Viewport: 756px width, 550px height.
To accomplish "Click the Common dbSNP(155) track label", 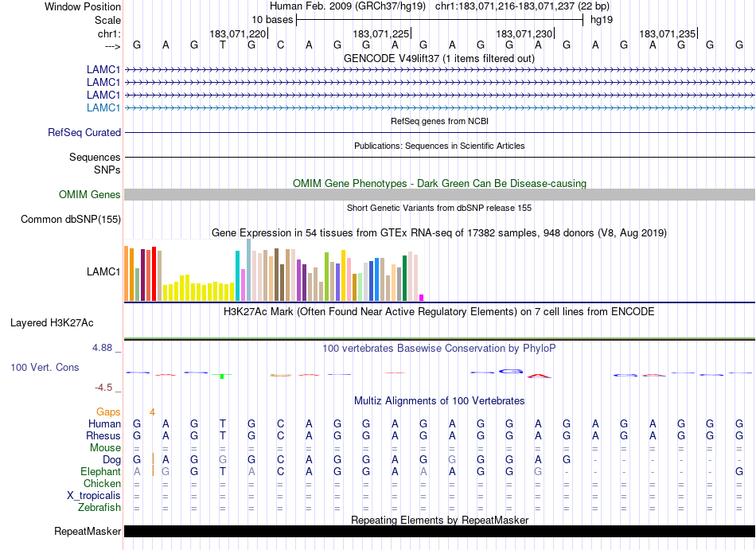I will (71, 220).
